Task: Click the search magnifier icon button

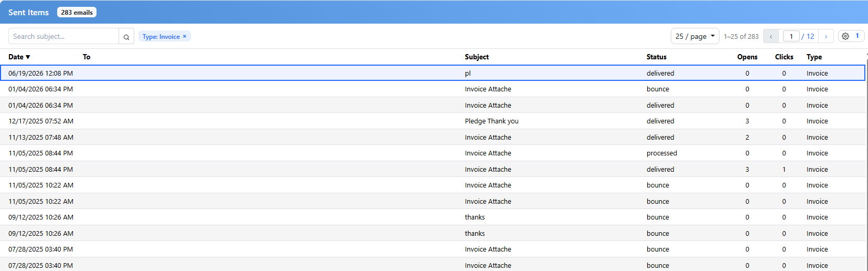Action: tap(126, 36)
